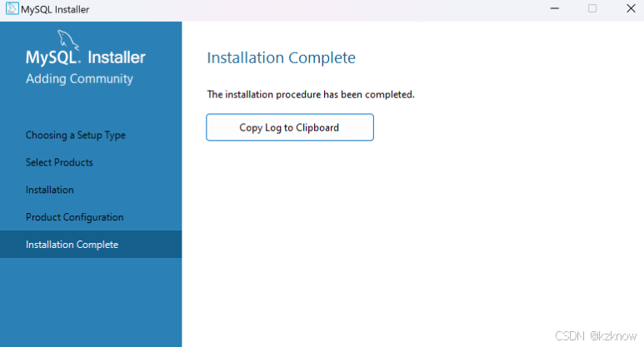Image resolution: width=644 pixels, height=347 pixels.
Task: Select Installation Complete in the sidebar
Action: (x=91, y=244)
